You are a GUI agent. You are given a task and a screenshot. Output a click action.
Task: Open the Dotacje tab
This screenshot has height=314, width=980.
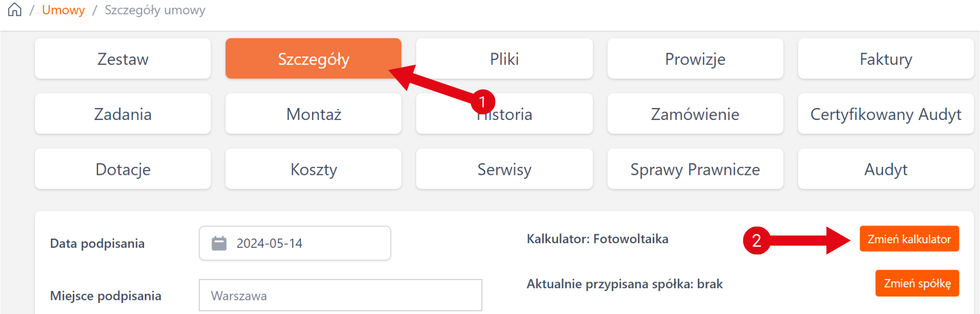[122, 169]
